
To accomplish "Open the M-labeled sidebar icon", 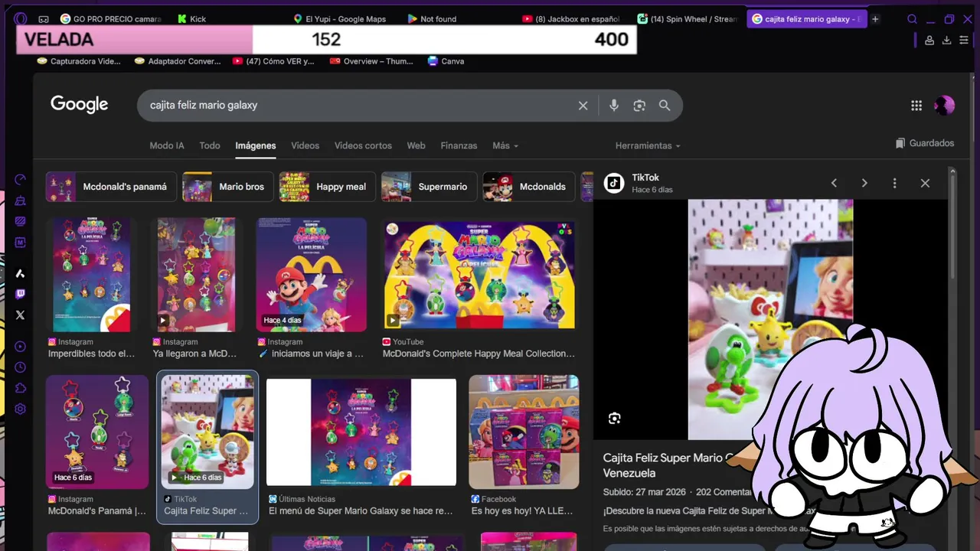I will [x=21, y=243].
